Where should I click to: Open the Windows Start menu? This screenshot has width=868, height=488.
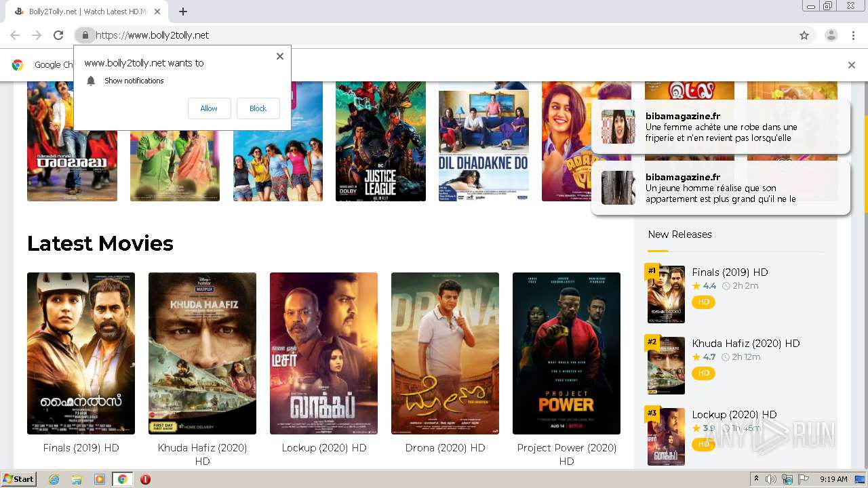18,479
